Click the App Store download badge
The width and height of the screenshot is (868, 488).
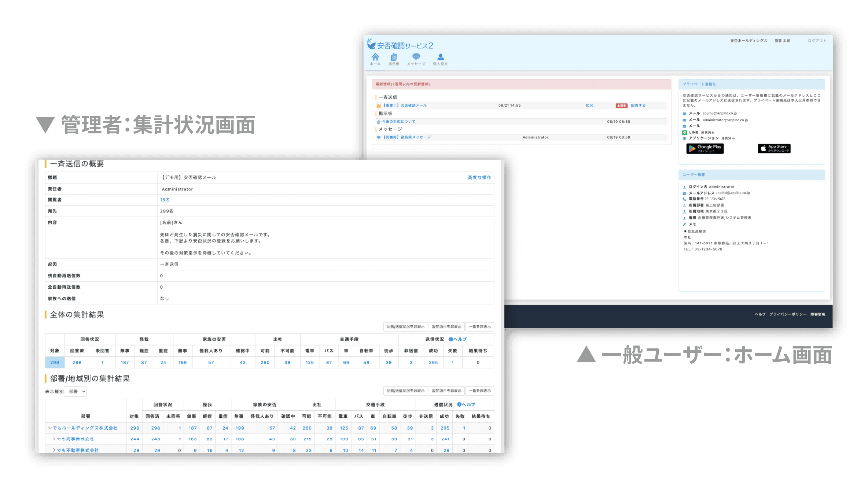coord(774,148)
